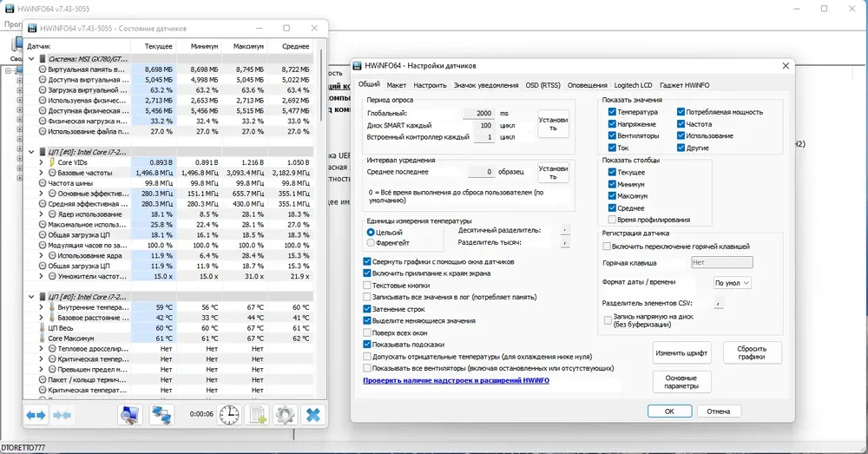Switch to the Макет tab

click(397, 85)
